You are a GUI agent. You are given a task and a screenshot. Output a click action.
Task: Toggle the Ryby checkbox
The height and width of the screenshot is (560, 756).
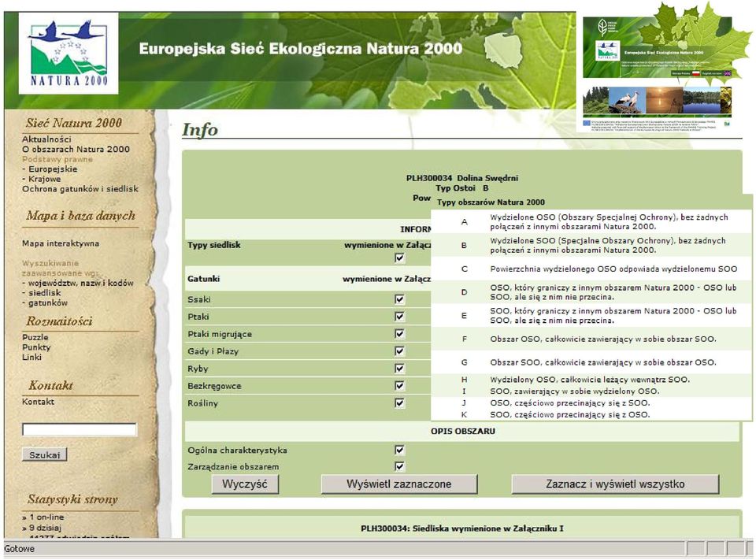[399, 369]
